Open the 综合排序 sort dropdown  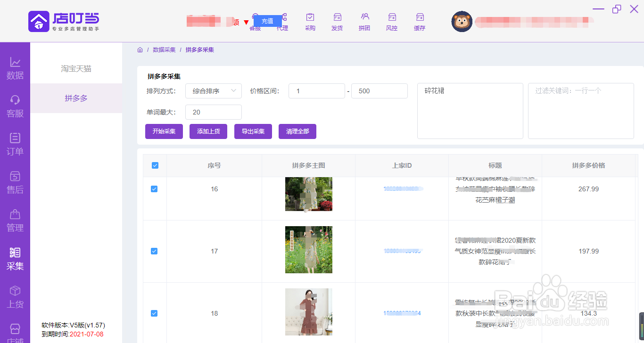(214, 91)
